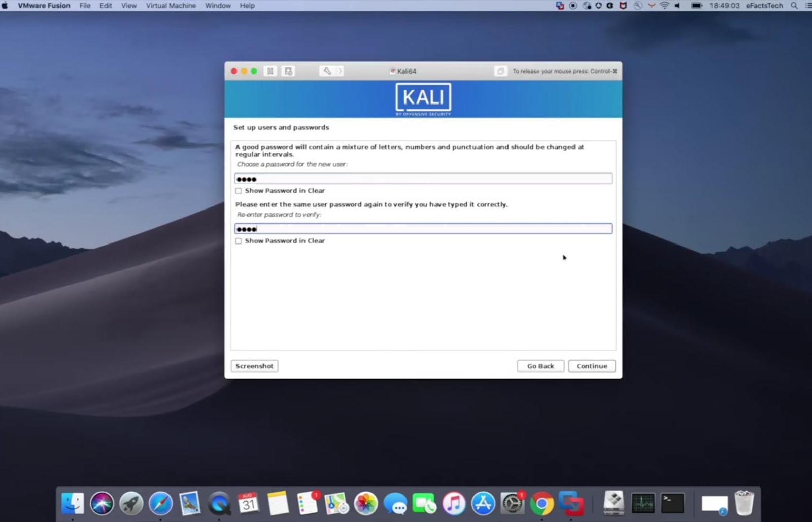
Task: Open the volume control in menu bar
Action: coord(677,6)
